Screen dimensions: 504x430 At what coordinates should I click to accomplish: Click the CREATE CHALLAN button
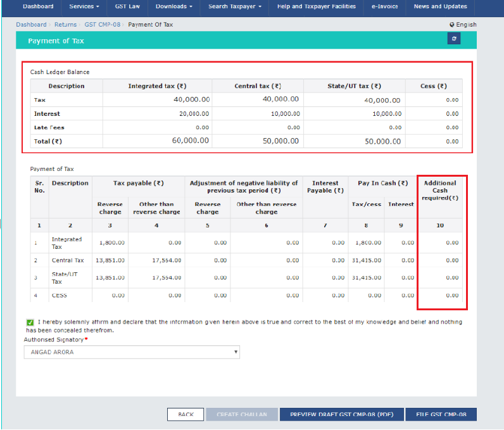242,414
